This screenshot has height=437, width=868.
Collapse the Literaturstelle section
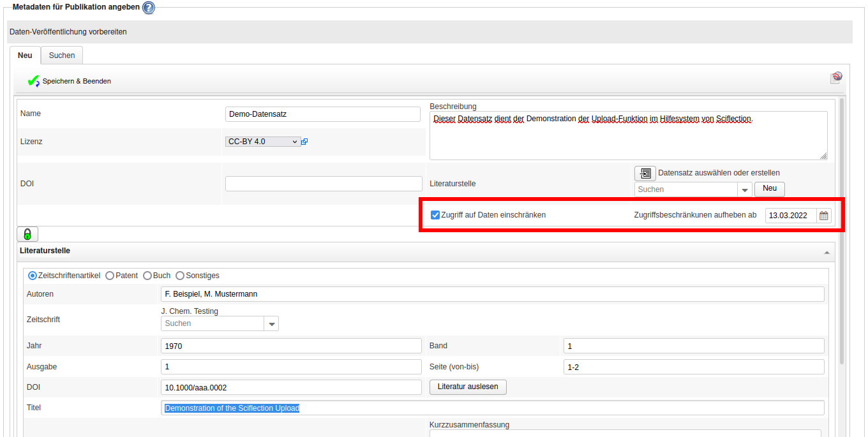pyautogui.click(x=827, y=253)
